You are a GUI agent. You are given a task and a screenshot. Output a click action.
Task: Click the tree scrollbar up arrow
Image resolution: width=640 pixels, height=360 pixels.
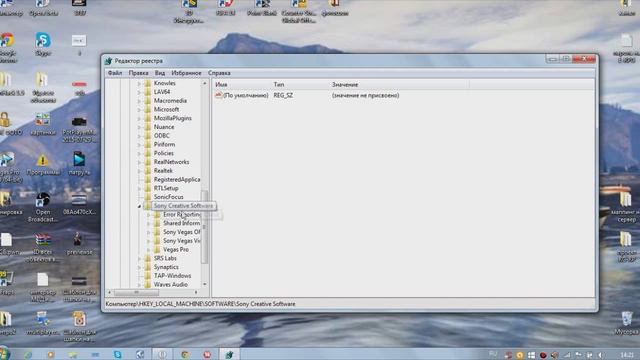(205, 83)
